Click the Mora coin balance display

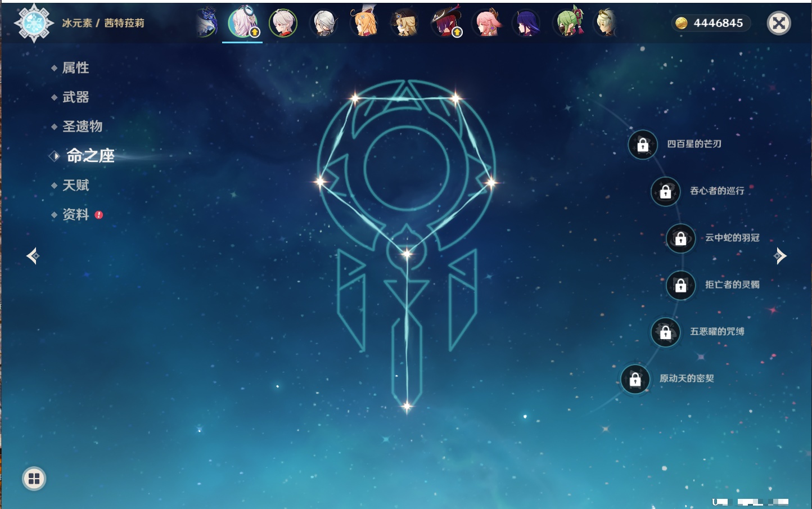pos(711,23)
